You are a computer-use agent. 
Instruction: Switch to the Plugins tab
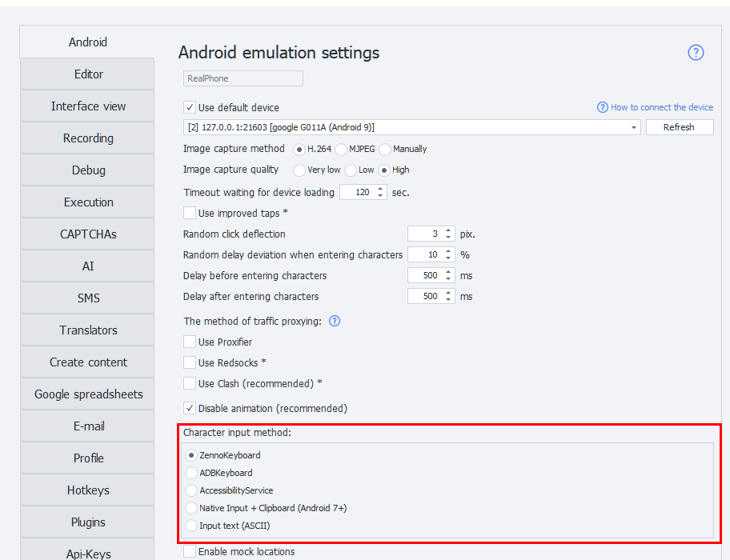[x=87, y=522]
